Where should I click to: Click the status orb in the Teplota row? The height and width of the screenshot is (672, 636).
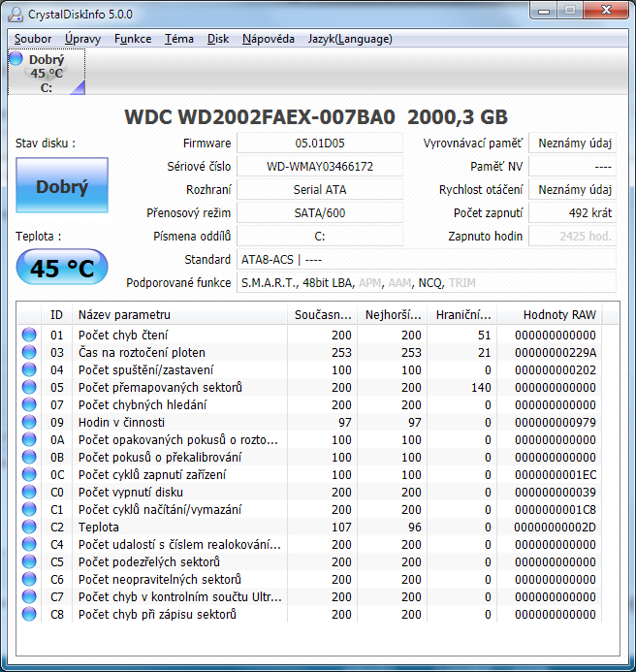[29, 527]
